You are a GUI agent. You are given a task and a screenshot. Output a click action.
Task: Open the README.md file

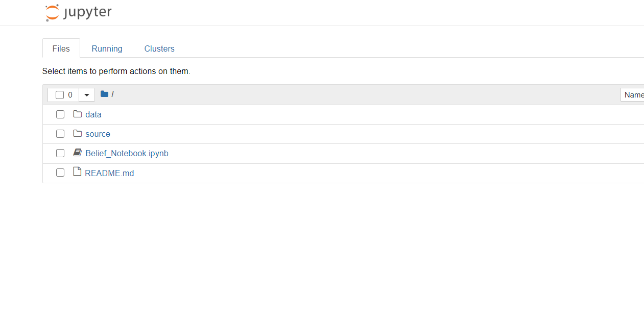(x=109, y=173)
